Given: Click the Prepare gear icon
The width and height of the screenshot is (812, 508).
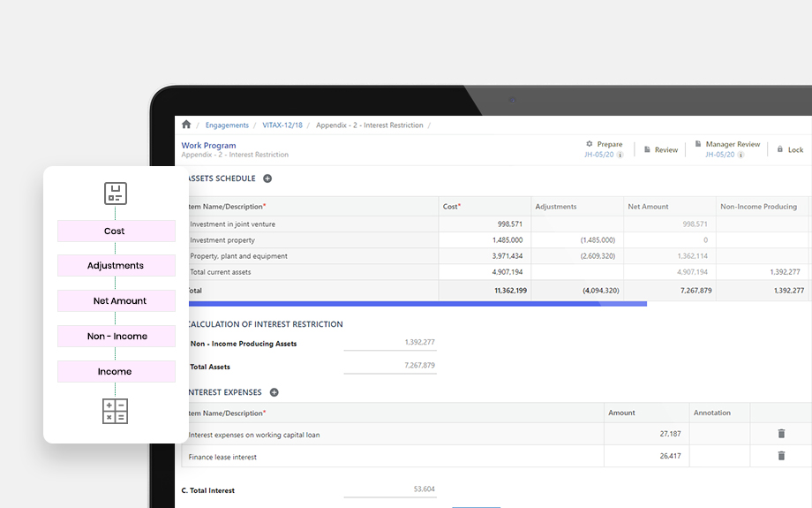Looking at the screenshot, I should coord(590,144).
